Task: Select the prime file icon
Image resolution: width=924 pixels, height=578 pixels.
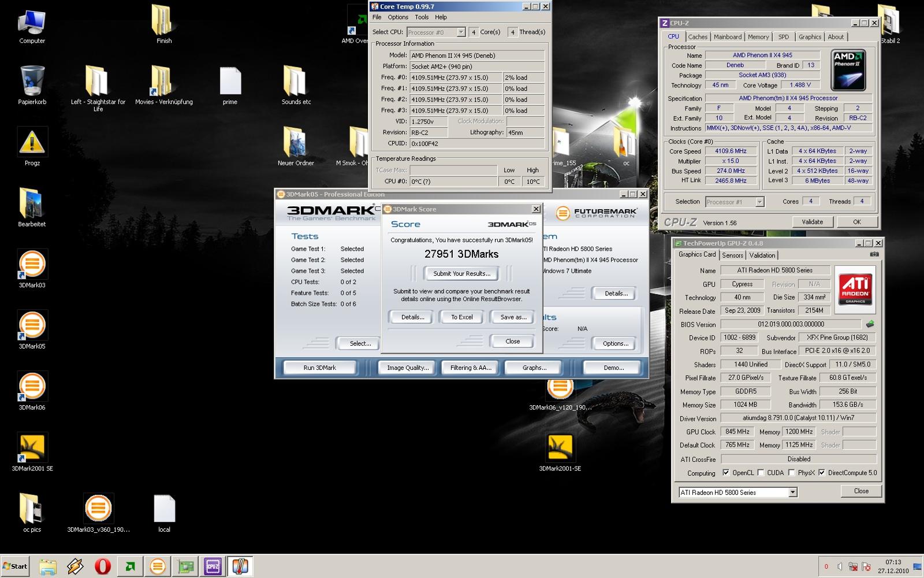Action: pos(230,85)
